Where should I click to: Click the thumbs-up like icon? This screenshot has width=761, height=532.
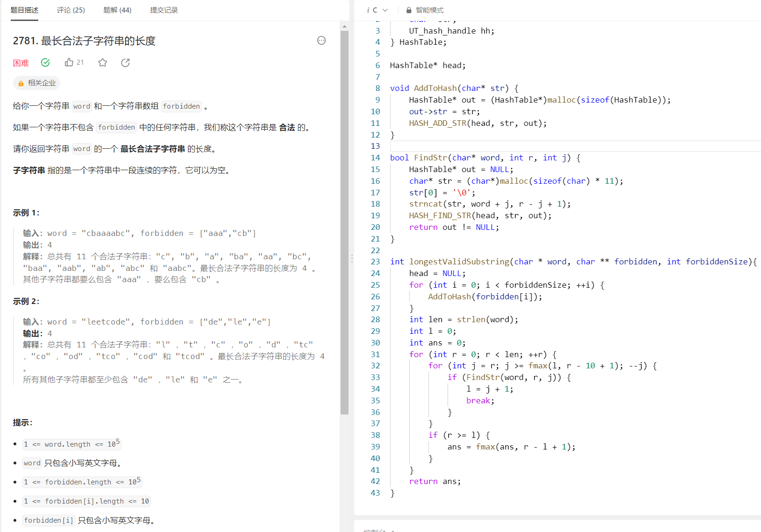(69, 62)
